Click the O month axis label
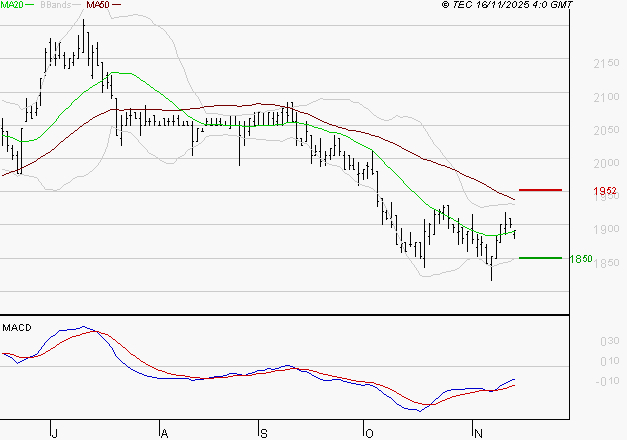 click(369, 433)
